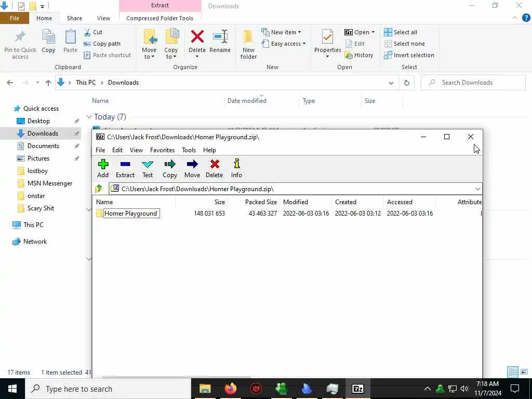Open the Windows Start menu
532x399 pixels.
[12, 389]
